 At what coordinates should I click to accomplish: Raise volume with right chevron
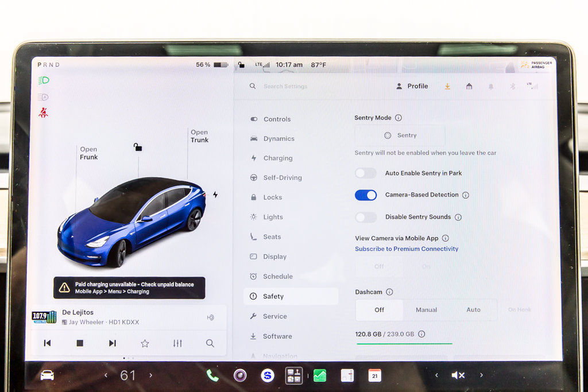[x=482, y=375]
